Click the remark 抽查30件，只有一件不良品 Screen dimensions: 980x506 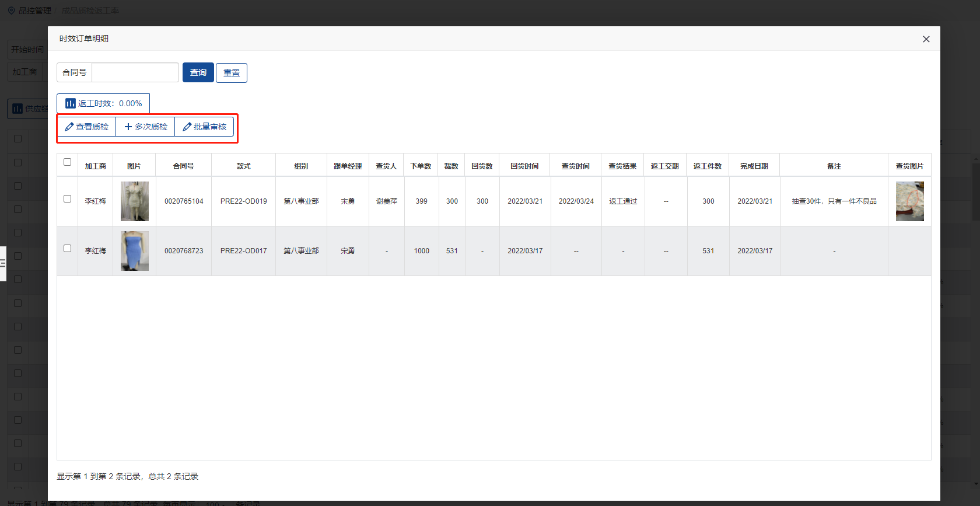[x=834, y=201]
